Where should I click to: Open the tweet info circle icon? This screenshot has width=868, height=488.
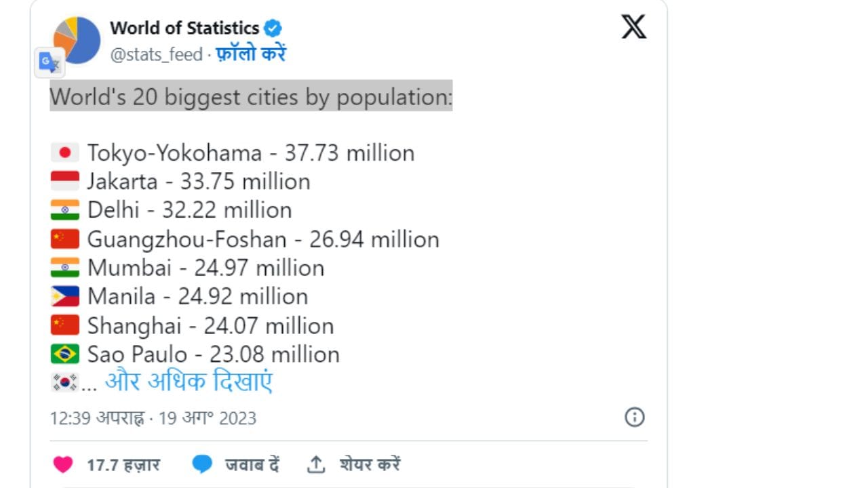pos(634,417)
